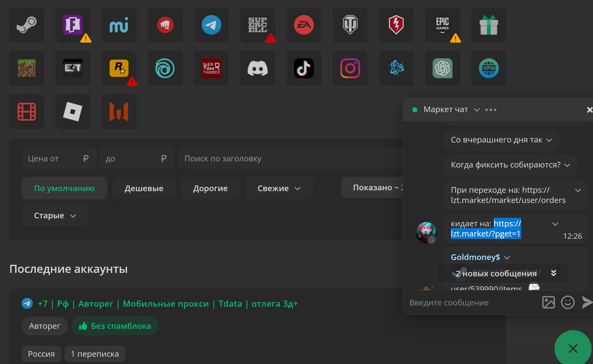Select the Minecraft category icon

click(x=26, y=68)
